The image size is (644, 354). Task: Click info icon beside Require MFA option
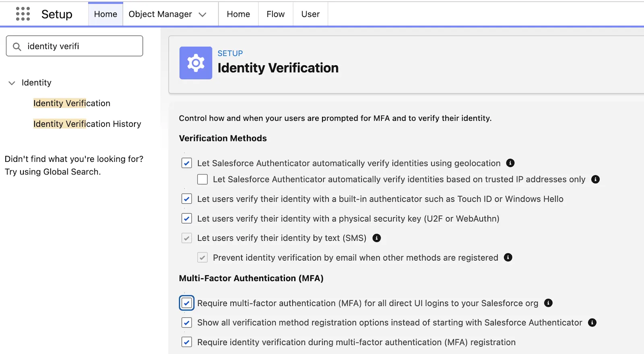(x=548, y=303)
